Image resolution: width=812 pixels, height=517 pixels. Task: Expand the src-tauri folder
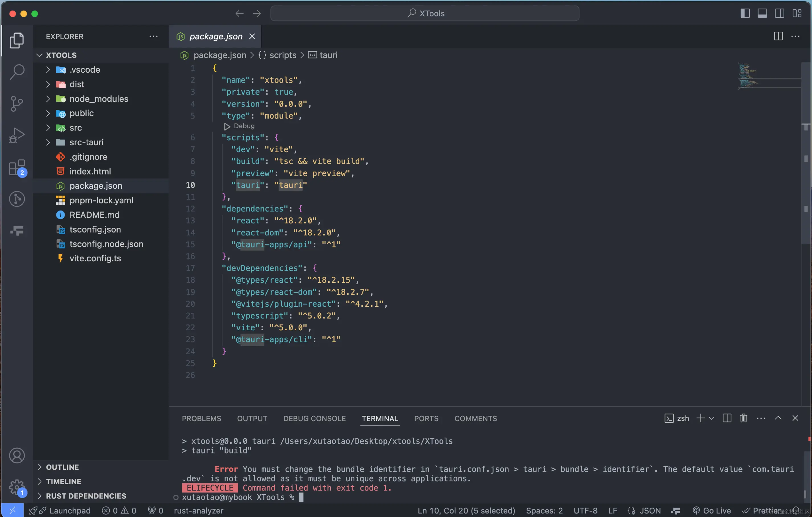[x=86, y=142]
